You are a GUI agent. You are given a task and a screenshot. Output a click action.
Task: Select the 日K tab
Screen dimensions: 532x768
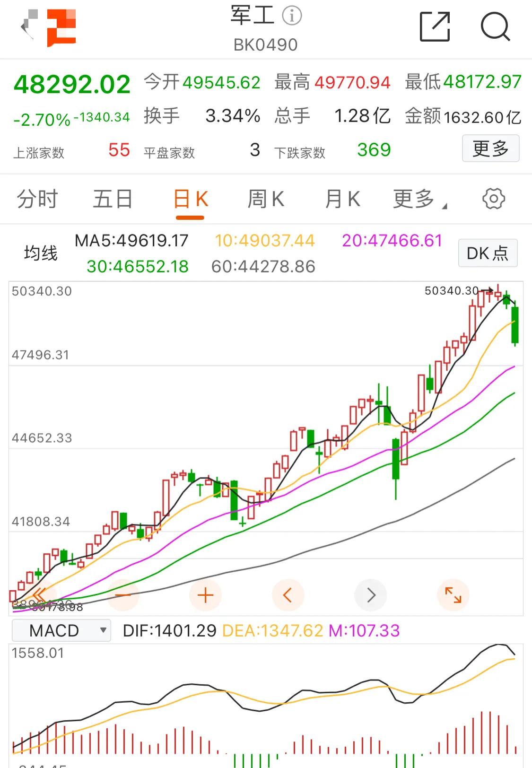coord(191,199)
